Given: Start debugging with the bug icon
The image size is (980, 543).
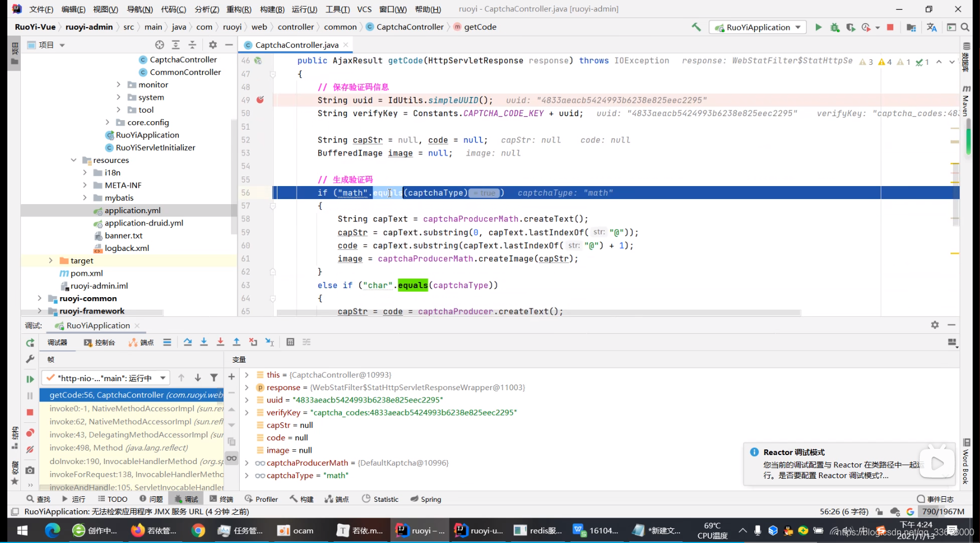Looking at the screenshot, I should coord(835,27).
